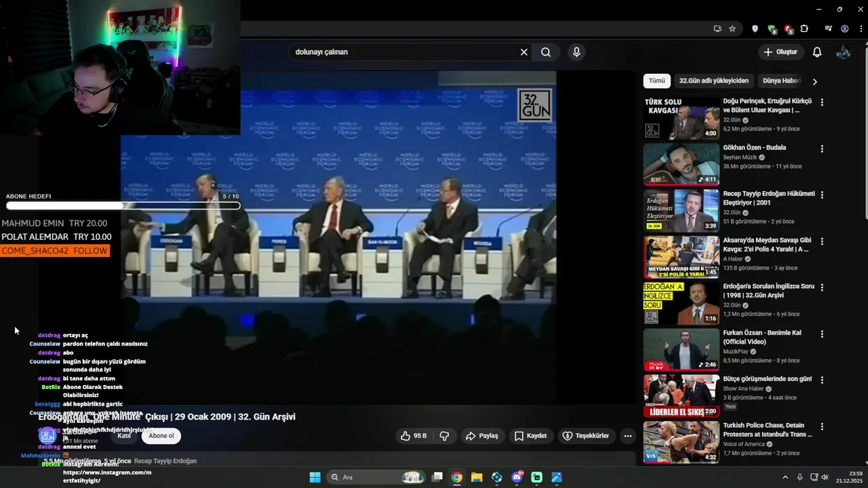This screenshot has height=488, width=868.
Task: Open Chrome from the taskbar
Action: (x=457, y=477)
